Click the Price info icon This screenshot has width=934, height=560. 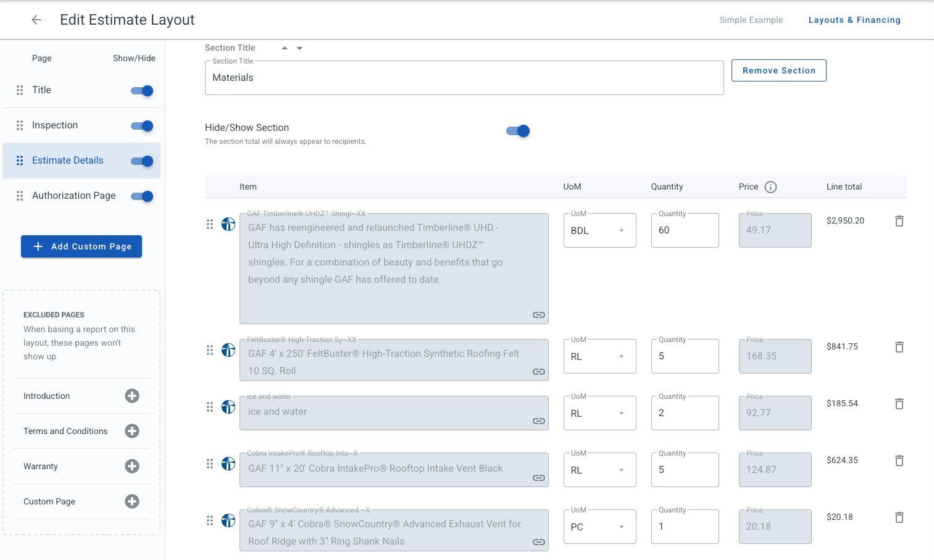point(770,187)
